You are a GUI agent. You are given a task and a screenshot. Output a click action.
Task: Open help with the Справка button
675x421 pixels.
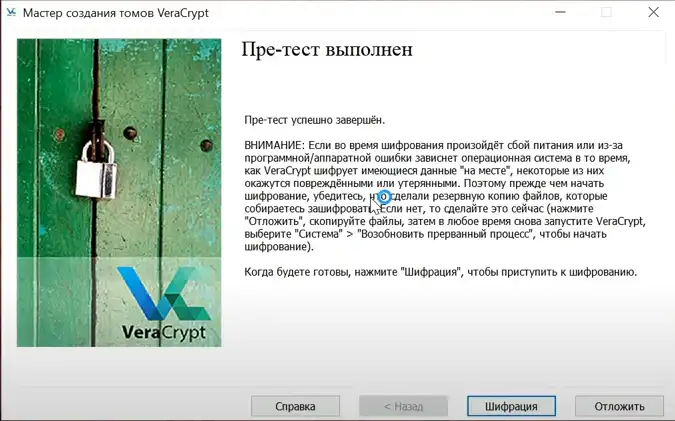click(x=296, y=407)
